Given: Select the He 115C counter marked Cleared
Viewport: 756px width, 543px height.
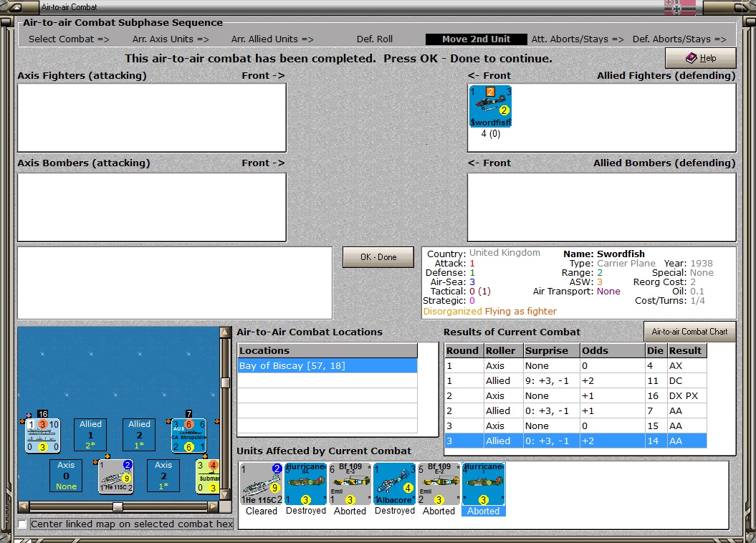Looking at the screenshot, I should click(262, 484).
